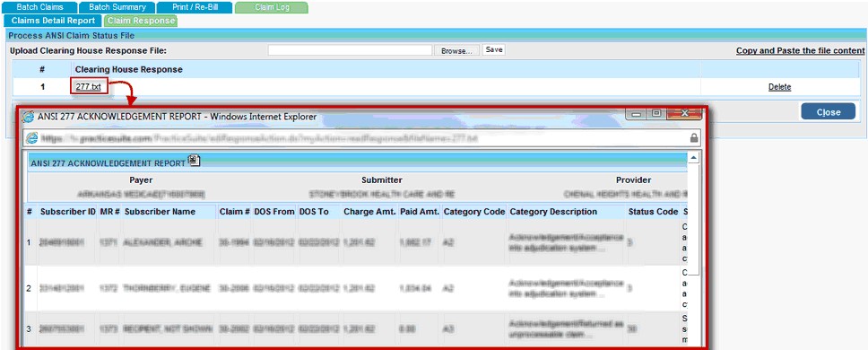The width and height of the screenshot is (868, 350).
Task: Delete the 277.txt response row
Action: [779, 87]
